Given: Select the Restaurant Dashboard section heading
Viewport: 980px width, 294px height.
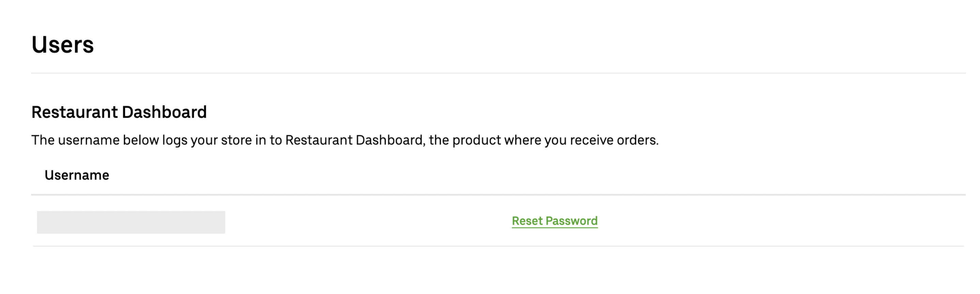Looking at the screenshot, I should 119,112.
